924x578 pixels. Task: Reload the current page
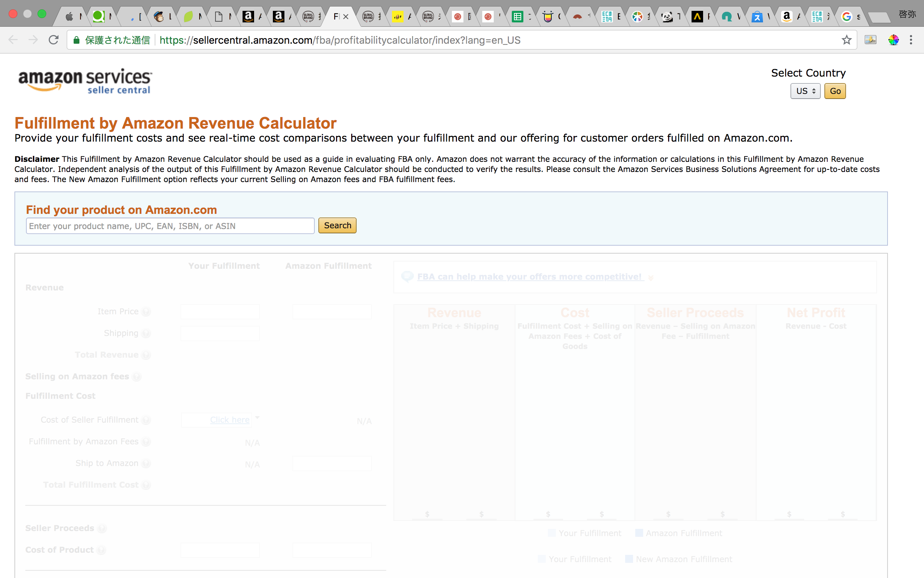coord(53,40)
